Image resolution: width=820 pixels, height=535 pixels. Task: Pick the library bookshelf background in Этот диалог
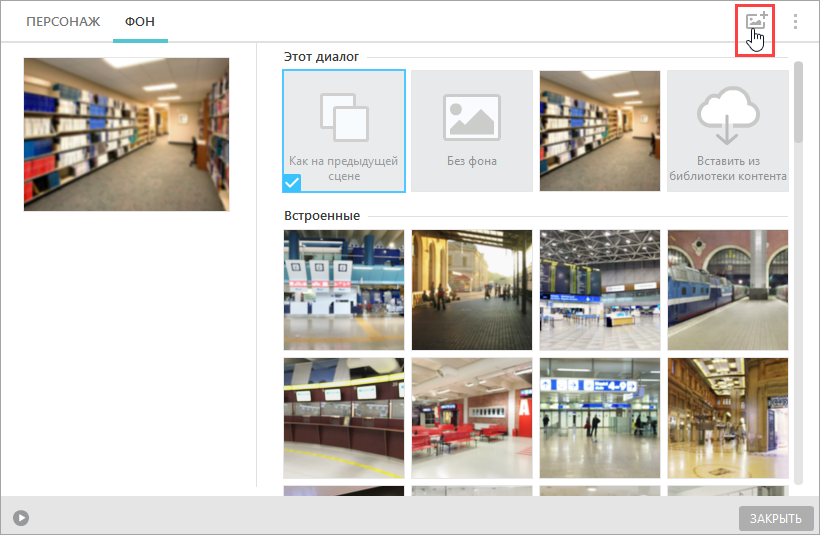[x=600, y=131]
